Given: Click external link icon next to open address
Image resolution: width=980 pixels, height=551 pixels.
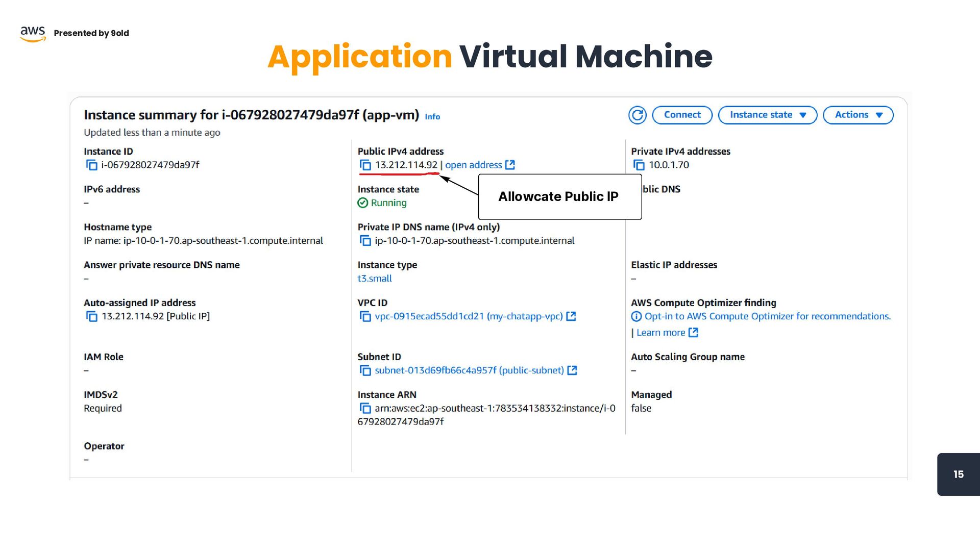Looking at the screenshot, I should [510, 165].
